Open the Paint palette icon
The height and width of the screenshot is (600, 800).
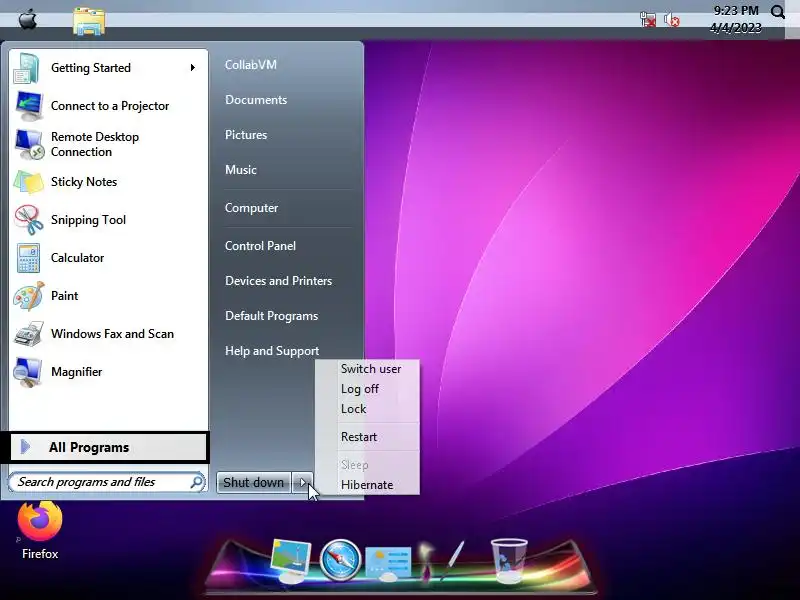coord(29,296)
